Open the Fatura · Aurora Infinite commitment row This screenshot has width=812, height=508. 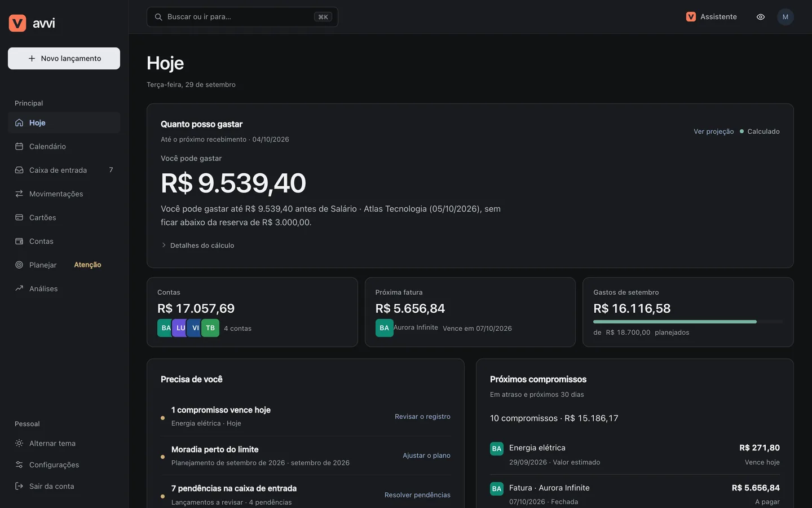[x=635, y=494]
